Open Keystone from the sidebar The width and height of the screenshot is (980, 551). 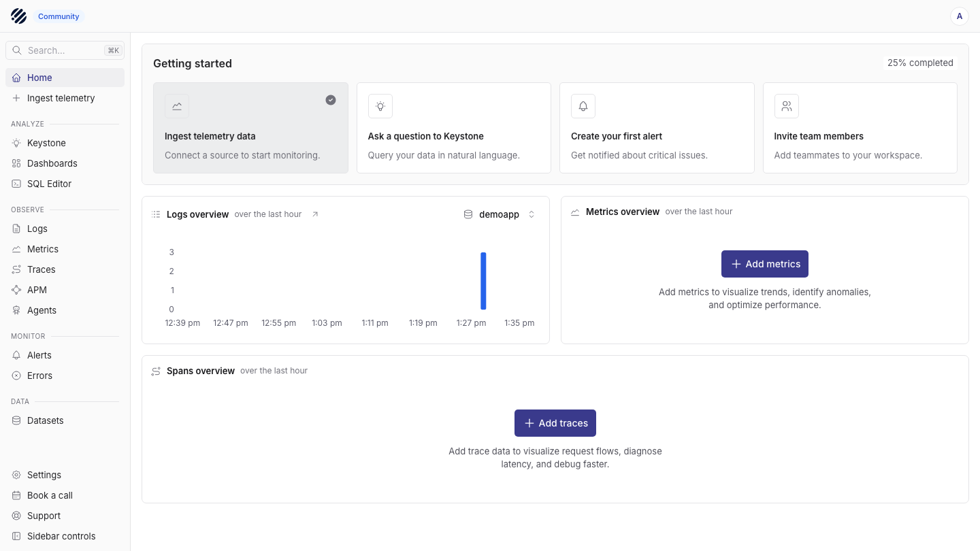click(x=65, y=143)
